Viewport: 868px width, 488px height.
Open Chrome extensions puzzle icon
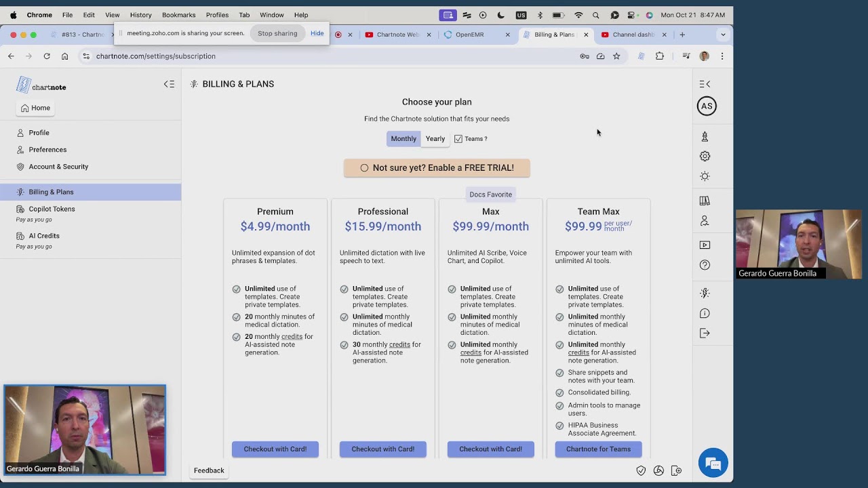(660, 56)
